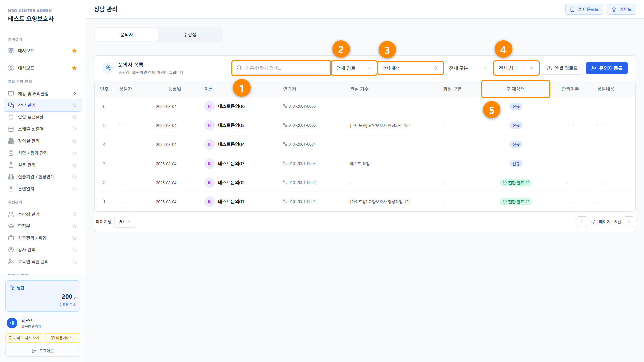Open the 전체 상태 dropdown
The image size is (644, 362).
516,68
